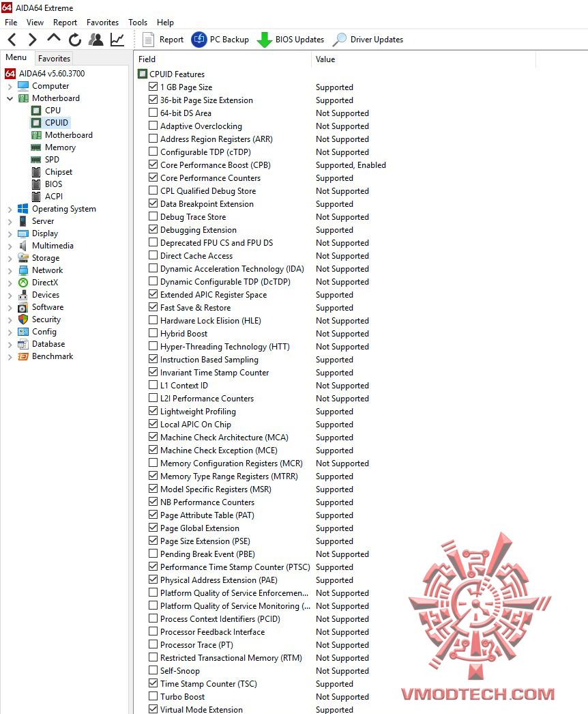
Task: Click the Report toolbar label
Action: [x=172, y=40]
